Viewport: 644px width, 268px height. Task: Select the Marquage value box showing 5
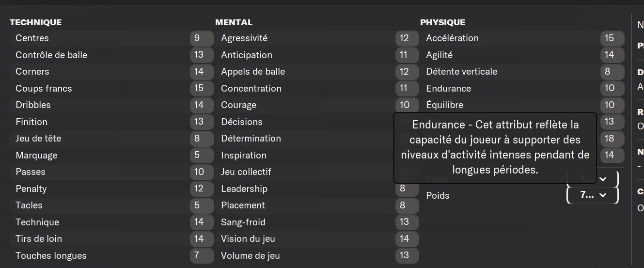pyautogui.click(x=202, y=155)
